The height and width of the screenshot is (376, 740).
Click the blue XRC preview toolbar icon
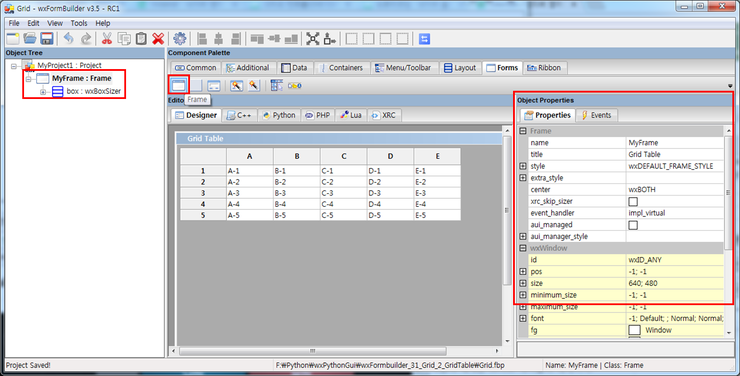(424, 39)
